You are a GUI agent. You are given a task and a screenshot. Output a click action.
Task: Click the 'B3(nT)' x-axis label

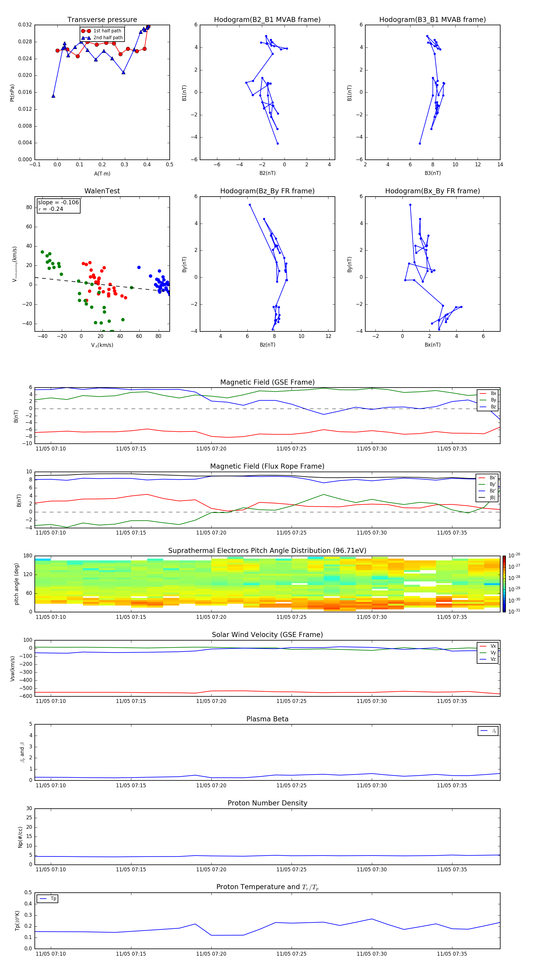coord(432,173)
